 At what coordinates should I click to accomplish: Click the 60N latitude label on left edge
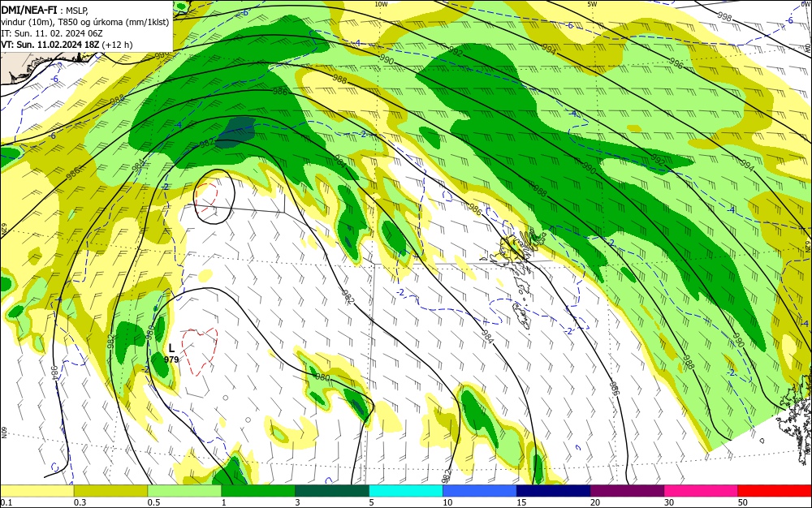[x=3, y=433]
